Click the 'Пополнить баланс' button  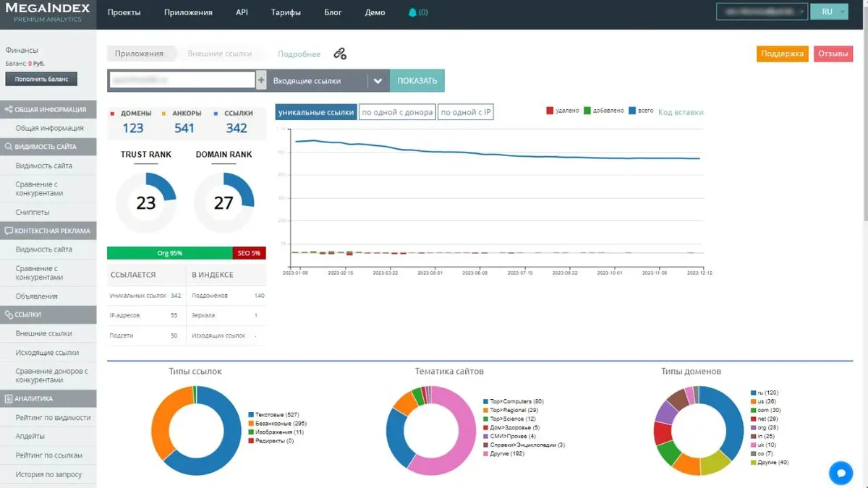pyautogui.click(x=41, y=79)
